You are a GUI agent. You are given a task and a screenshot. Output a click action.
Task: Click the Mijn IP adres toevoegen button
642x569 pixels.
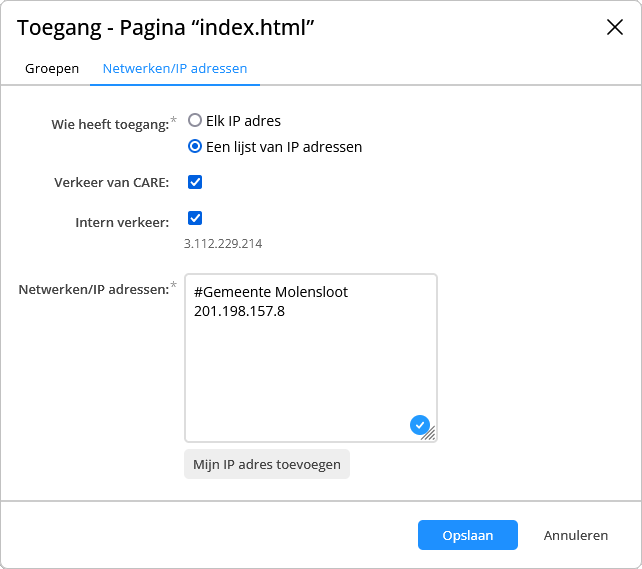(x=267, y=464)
